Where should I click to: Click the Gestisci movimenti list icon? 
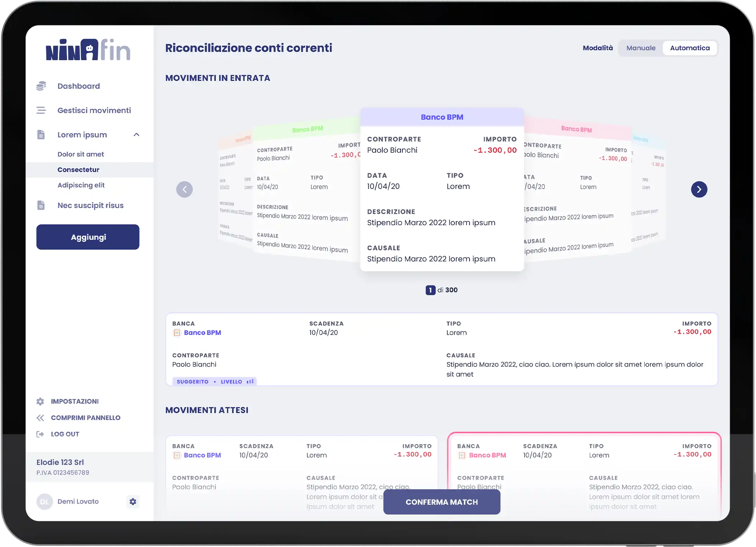click(x=41, y=110)
